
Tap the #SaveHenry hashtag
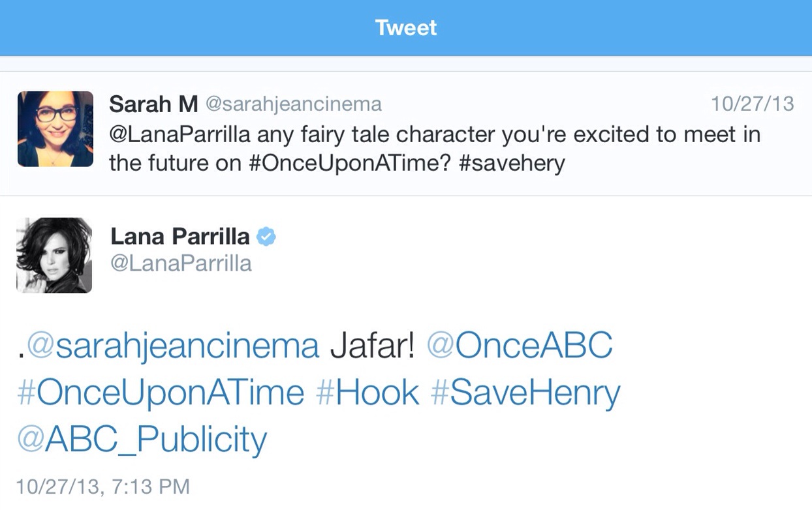point(525,393)
